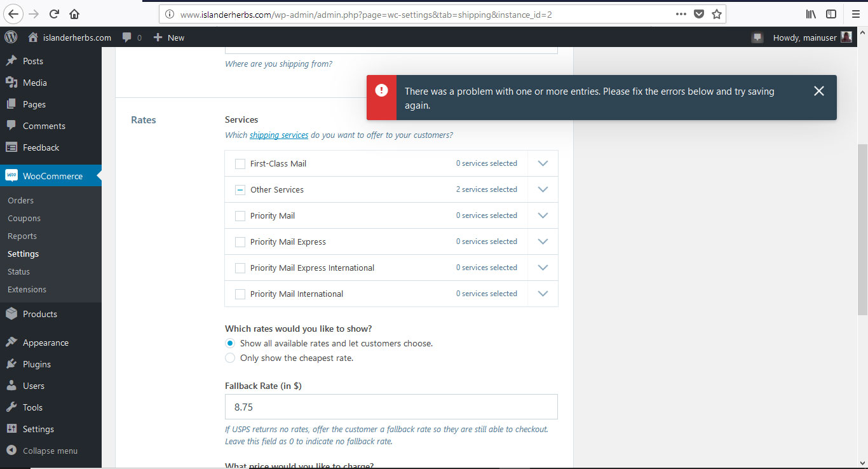Click the red error alert icon
The width and height of the screenshot is (868, 469).
(381, 90)
